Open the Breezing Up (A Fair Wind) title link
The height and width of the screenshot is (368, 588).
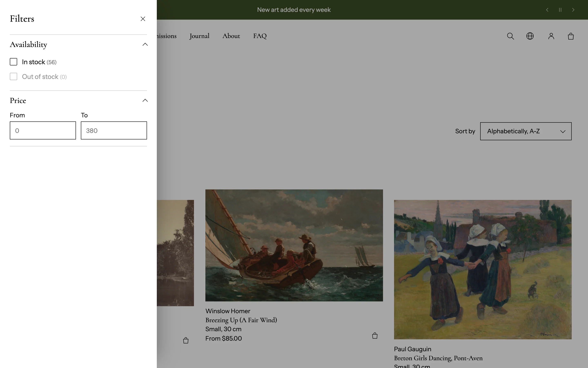[x=241, y=320]
